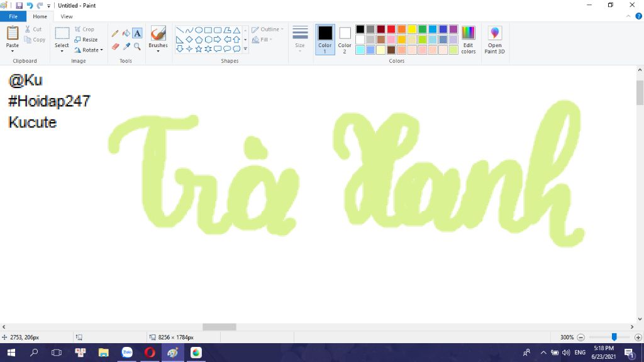Open the notification center icon
The width and height of the screenshot is (644, 362).
tap(629, 353)
